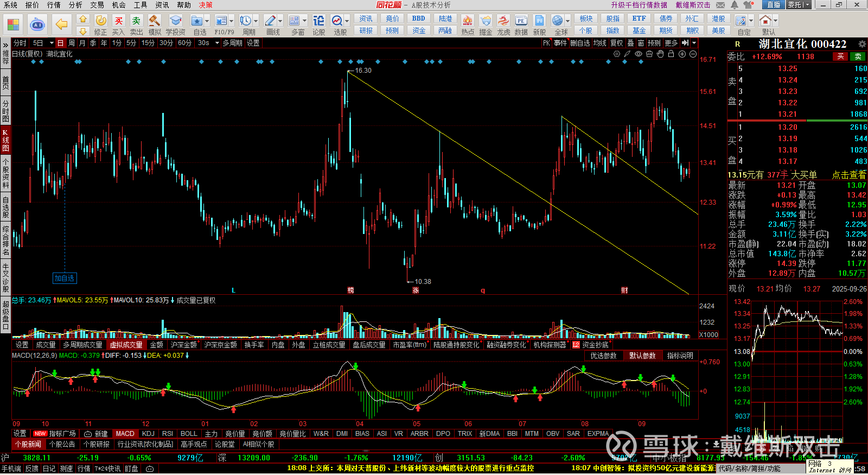Toggle the 叠 overlay option
The height and width of the screenshot is (475, 868).
point(630,43)
